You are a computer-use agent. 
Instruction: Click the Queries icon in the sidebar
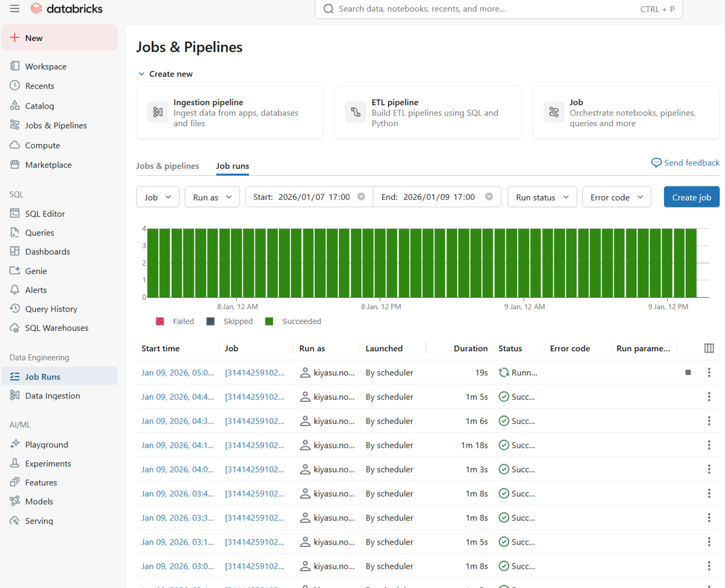(14, 232)
